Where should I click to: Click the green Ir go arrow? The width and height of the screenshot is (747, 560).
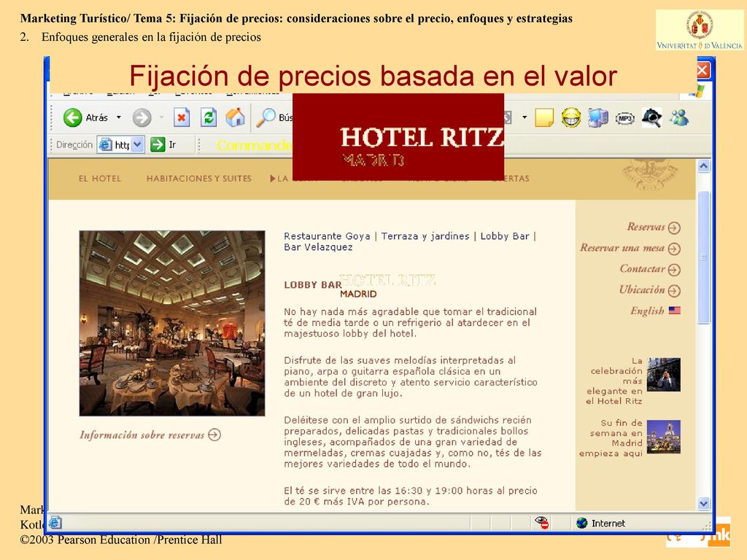pos(158,144)
